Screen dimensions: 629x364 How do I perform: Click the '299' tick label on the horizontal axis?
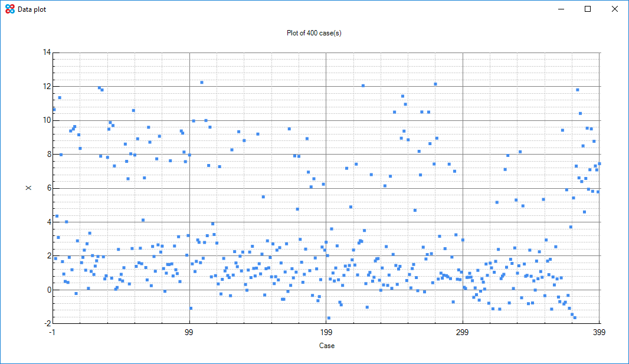[x=463, y=332]
